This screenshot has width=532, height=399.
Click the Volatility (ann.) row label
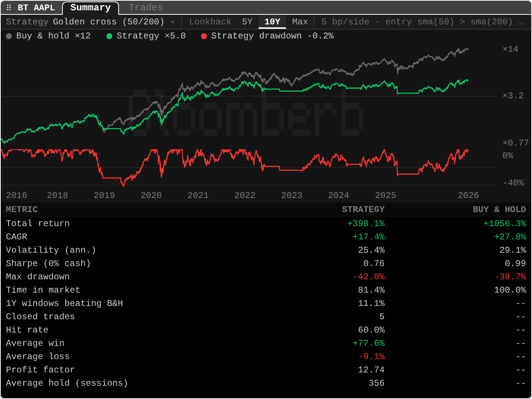pyautogui.click(x=51, y=250)
